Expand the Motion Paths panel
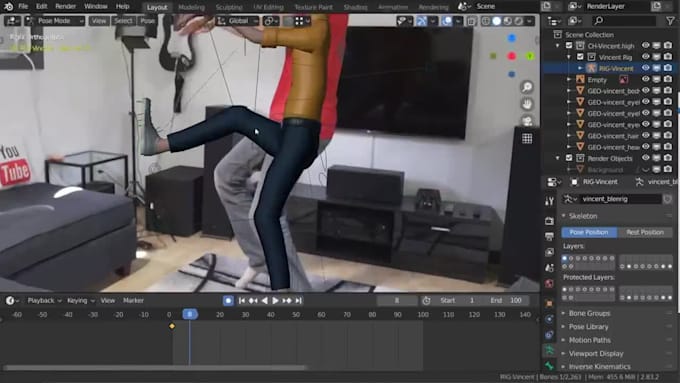The image size is (680, 383). tap(589, 340)
